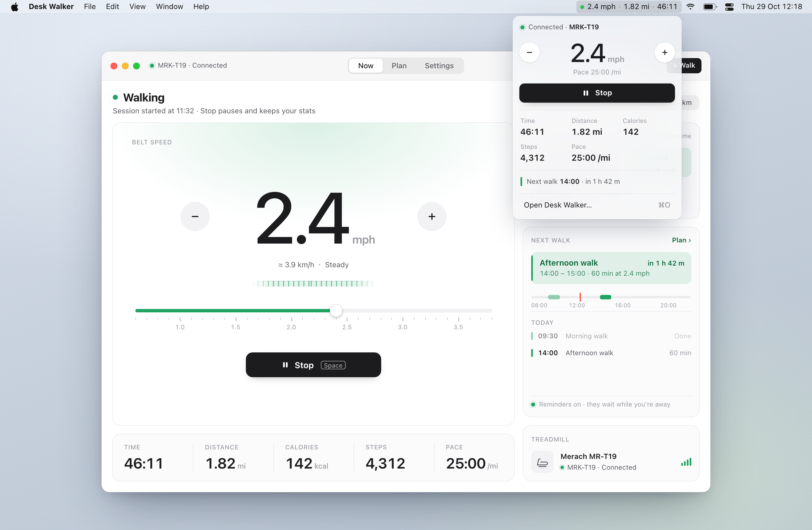Select the Now tab
This screenshot has width=812, height=530.
[x=366, y=65]
